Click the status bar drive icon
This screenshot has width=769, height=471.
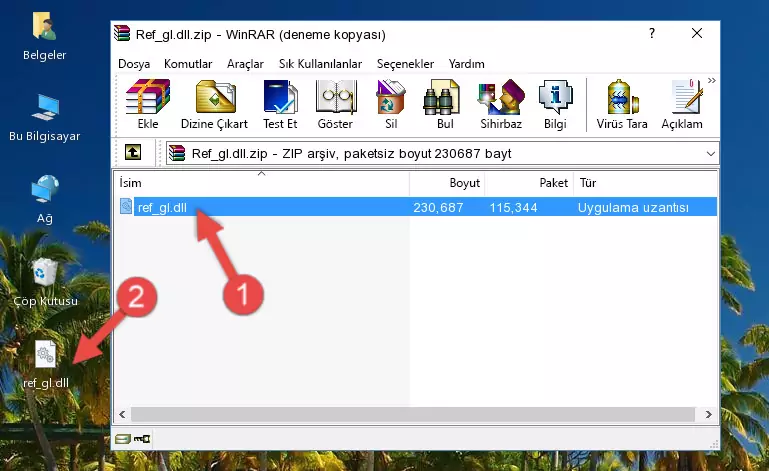pyautogui.click(x=123, y=439)
